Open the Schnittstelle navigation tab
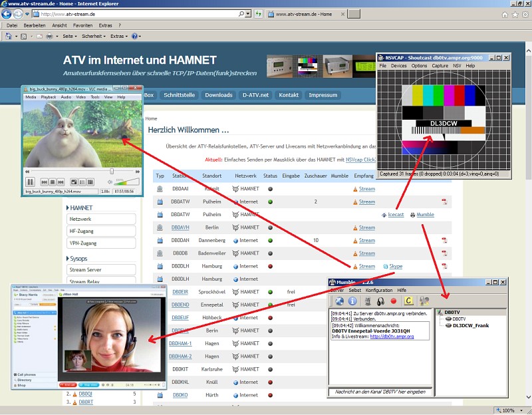532x415 pixels. pyautogui.click(x=179, y=95)
